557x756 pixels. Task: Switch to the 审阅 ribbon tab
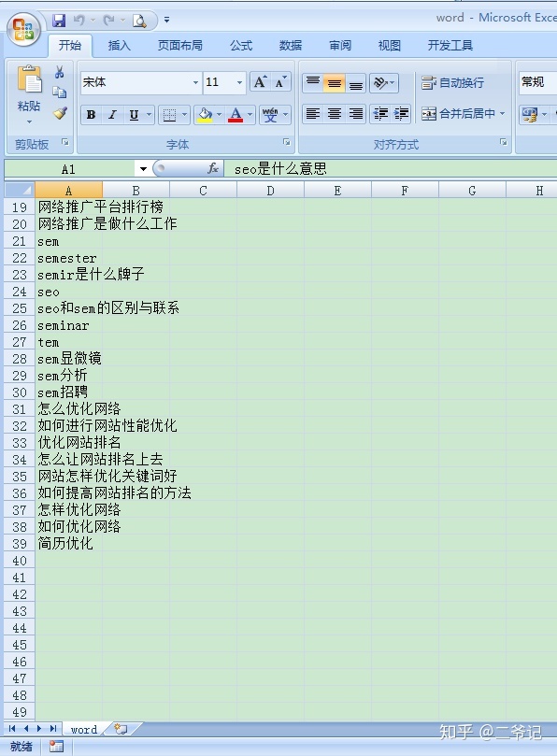point(340,45)
